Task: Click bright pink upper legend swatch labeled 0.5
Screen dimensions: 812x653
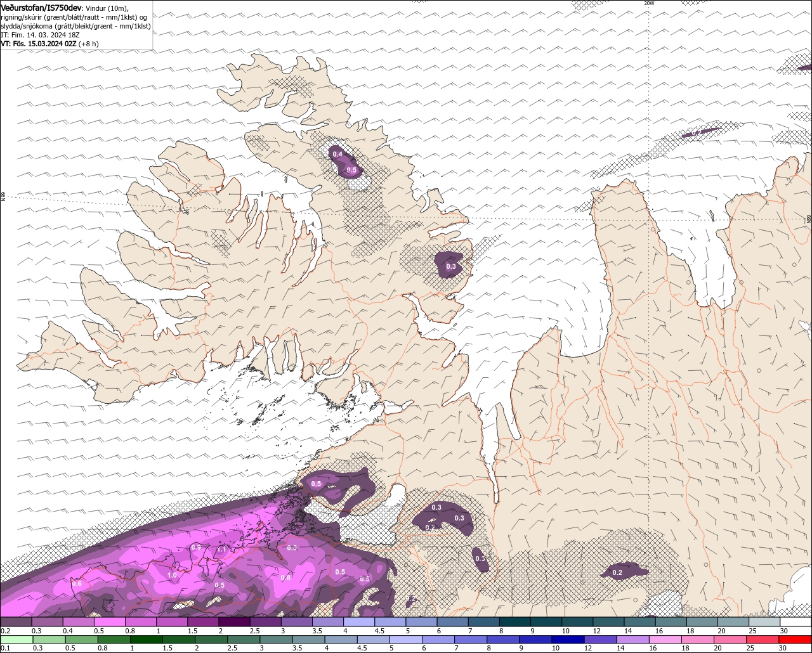Action: (109, 622)
